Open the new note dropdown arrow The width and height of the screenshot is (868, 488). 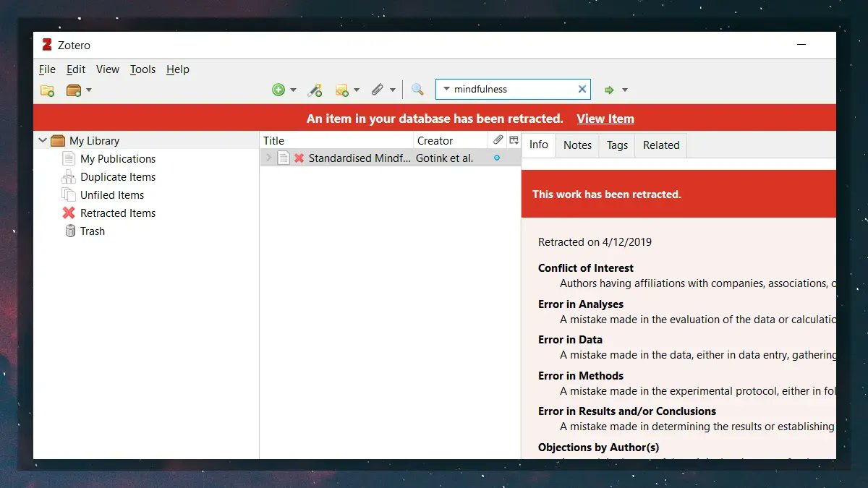coord(355,89)
